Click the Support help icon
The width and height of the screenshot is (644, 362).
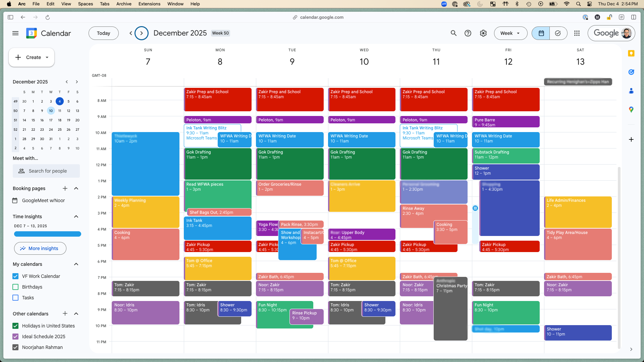(468, 33)
